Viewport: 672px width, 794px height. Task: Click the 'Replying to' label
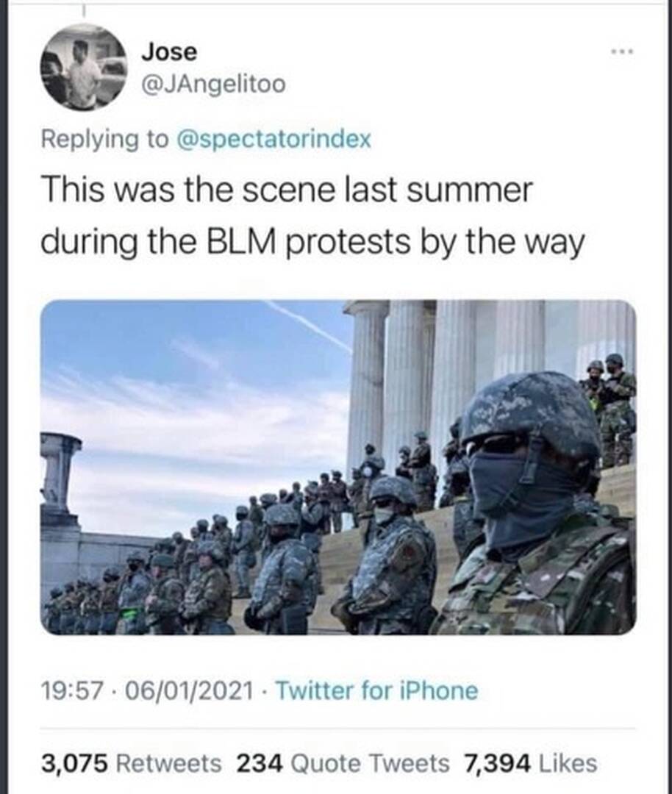(105, 138)
